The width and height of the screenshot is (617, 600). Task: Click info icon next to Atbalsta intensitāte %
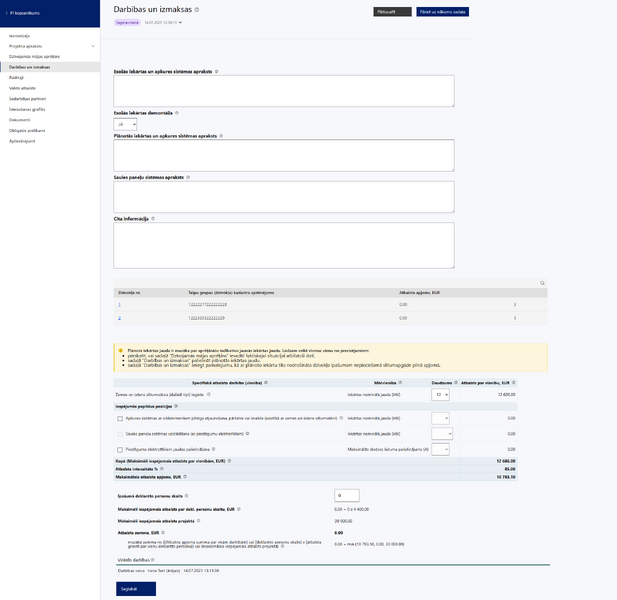(x=162, y=469)
